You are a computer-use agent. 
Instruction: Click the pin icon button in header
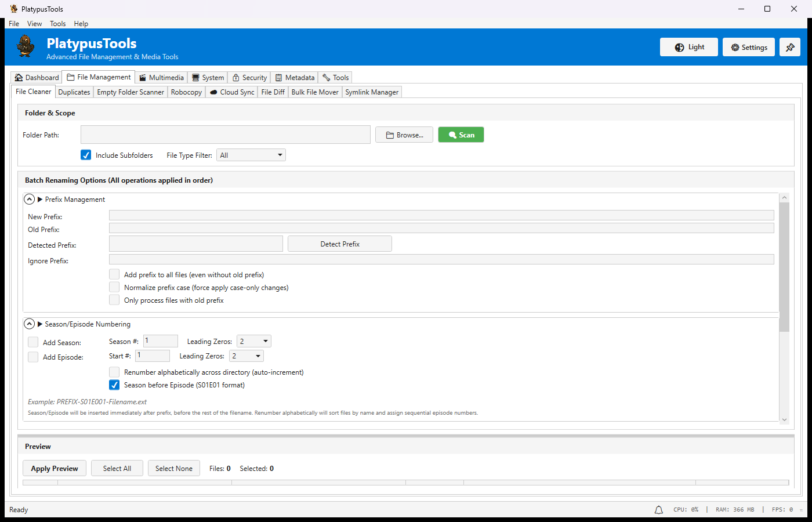[x=790, y=48]
